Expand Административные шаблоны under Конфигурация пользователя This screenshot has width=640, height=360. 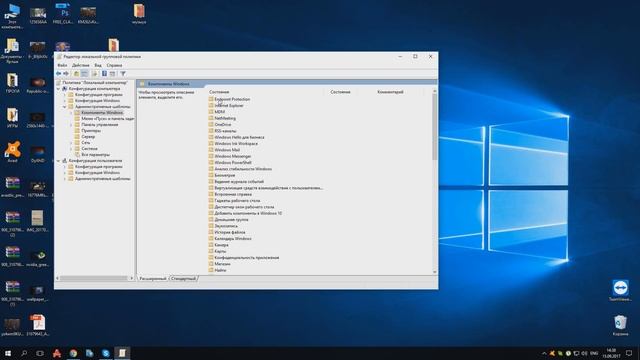tap(64, 179)
